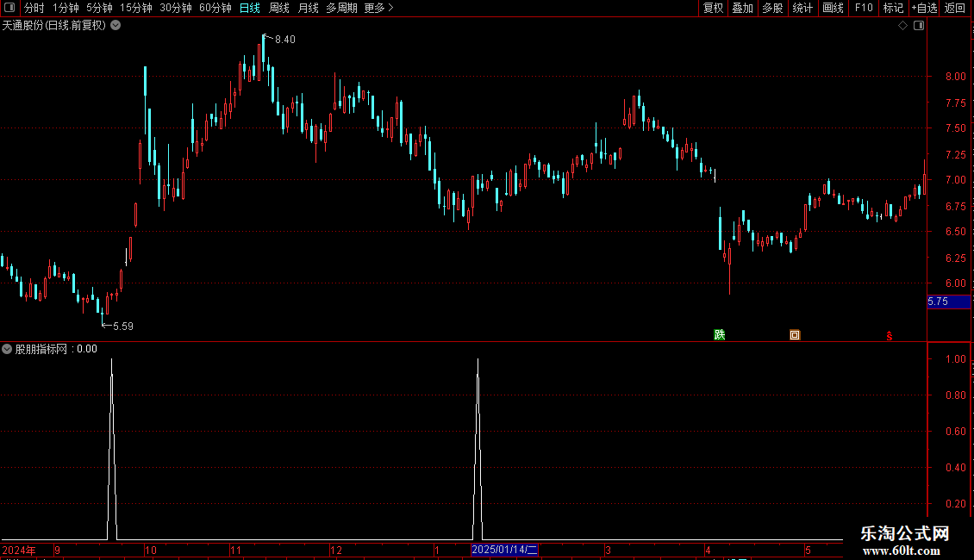Open F10 company information

[864, 8]
